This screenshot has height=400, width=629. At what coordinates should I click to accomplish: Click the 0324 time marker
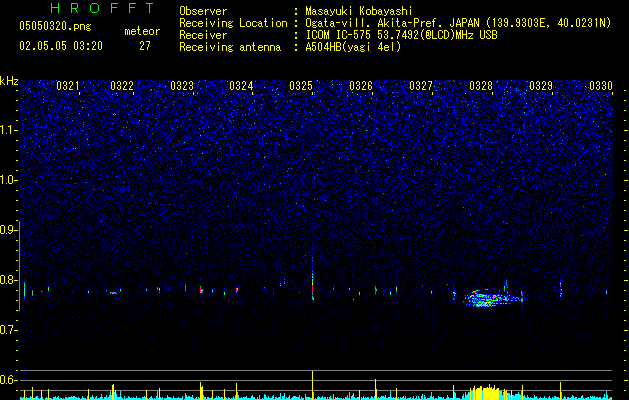pos(241,86)
